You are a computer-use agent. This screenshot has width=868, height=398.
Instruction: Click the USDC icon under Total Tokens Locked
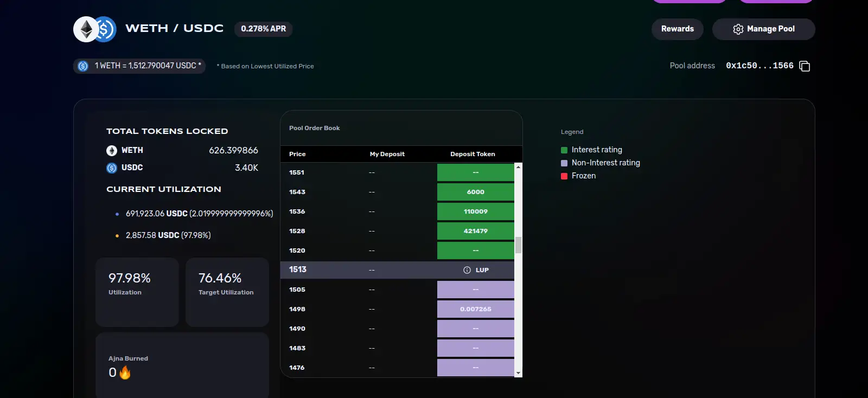pos(112,168)
